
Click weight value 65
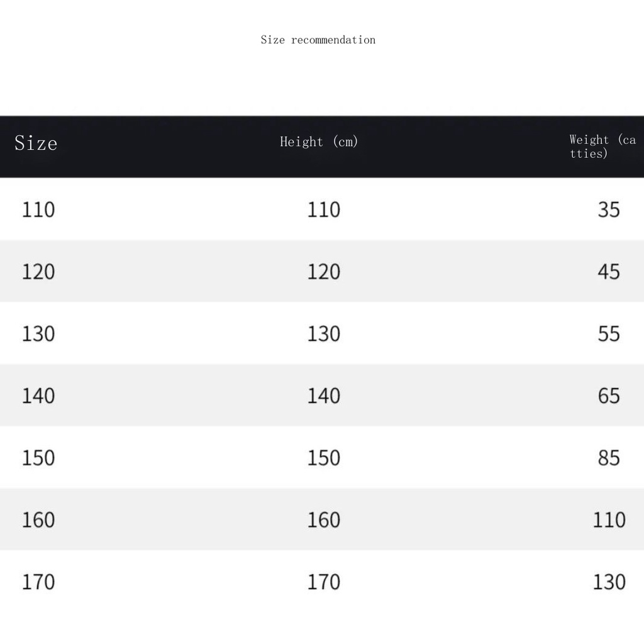tap(608, 396)
